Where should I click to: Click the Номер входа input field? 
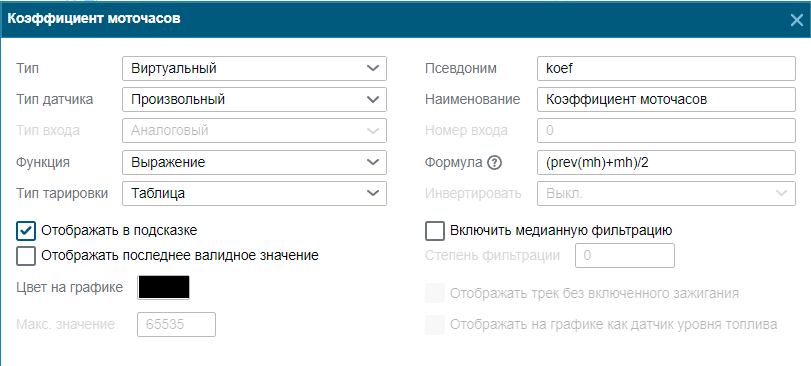(667, 131)
